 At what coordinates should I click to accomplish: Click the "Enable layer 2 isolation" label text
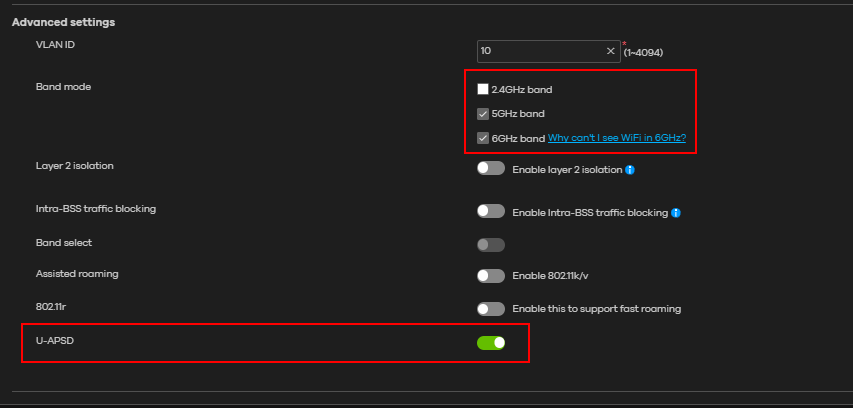point(566,170)
